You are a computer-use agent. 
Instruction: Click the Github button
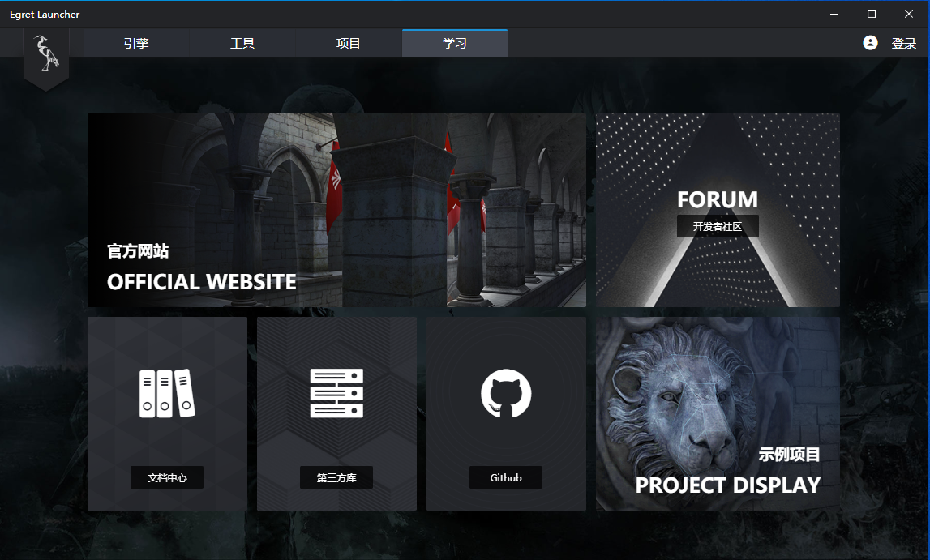506,477
